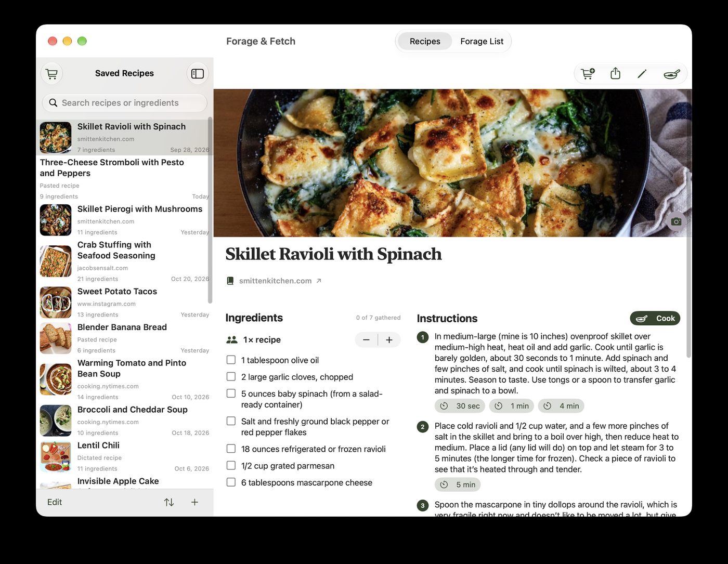This screenshot has width=728, height=564.
Task: Select Three-Cheese Stromboli with Pesto and Peppers
Action: coord(124,179)
